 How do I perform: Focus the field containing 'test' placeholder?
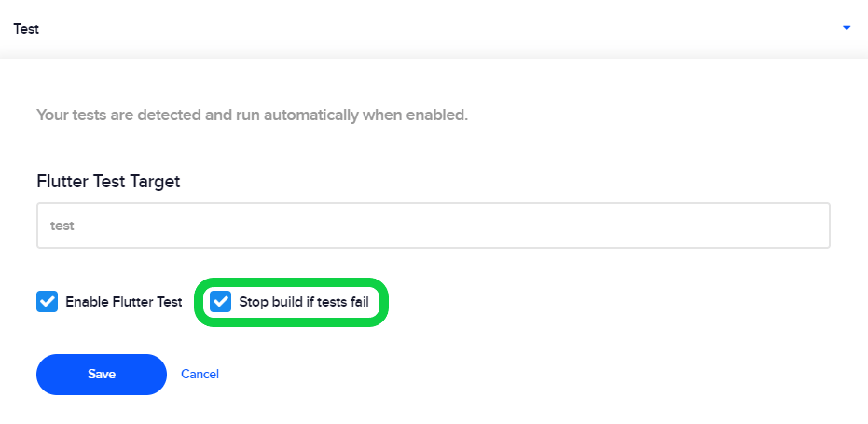pos(433,226)
